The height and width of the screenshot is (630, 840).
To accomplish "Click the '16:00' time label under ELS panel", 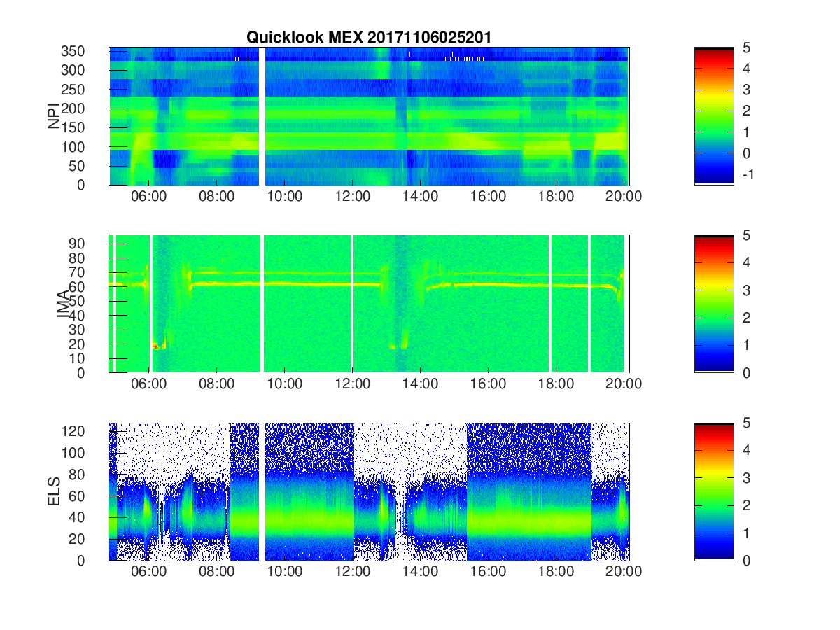I will [488, 572].
